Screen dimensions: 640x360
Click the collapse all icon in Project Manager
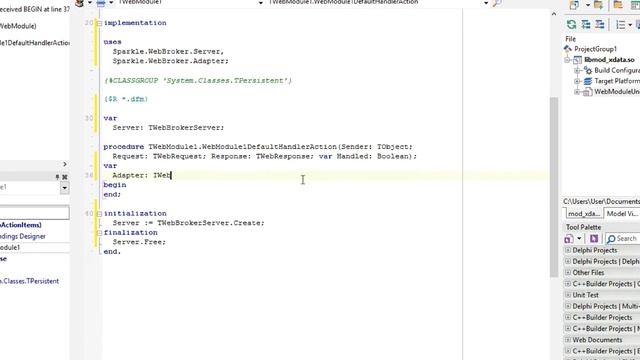point(600,24)
